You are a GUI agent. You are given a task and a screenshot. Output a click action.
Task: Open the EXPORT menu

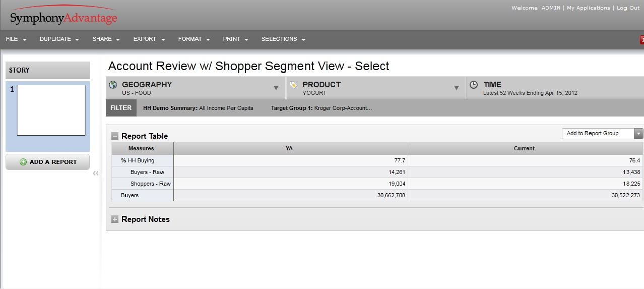coord(149,39)
